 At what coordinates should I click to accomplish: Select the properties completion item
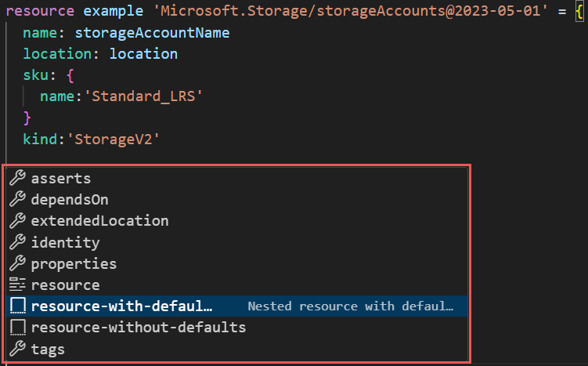[74, 264]
